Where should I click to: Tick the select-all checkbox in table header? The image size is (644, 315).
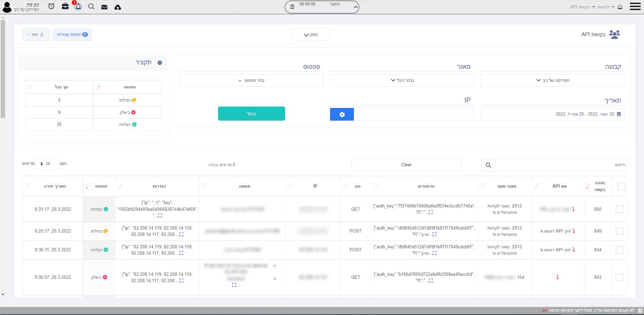coord(621,186)
